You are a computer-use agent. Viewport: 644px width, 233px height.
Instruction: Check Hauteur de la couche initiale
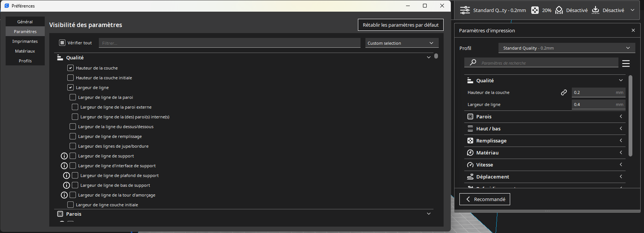(70, 78)
